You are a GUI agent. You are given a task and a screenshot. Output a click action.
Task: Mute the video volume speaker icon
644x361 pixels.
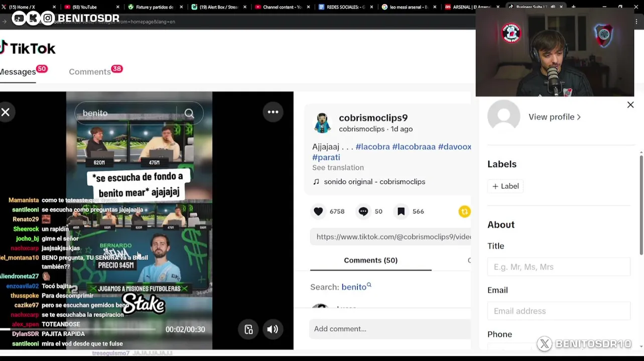[273, 329]
